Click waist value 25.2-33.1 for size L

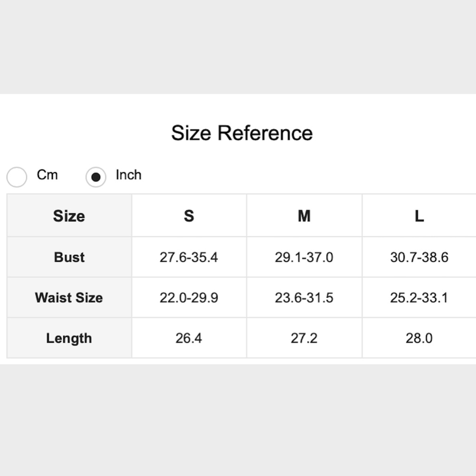point(419,297)
